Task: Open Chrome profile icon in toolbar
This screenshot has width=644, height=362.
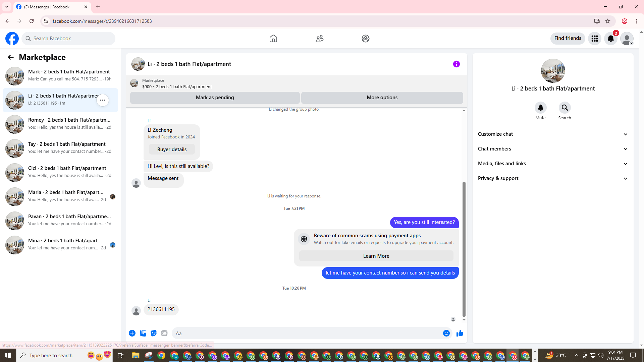Action: 625,21
